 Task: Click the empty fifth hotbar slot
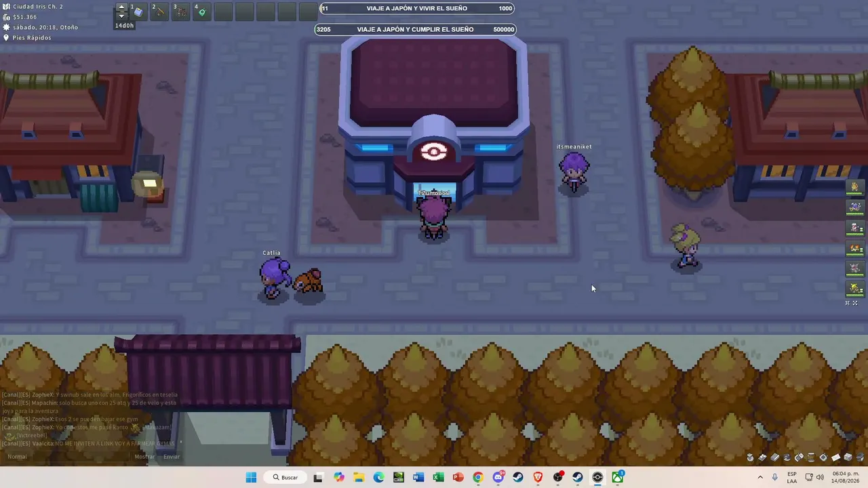pyautogui.click(x=223, y=12)
